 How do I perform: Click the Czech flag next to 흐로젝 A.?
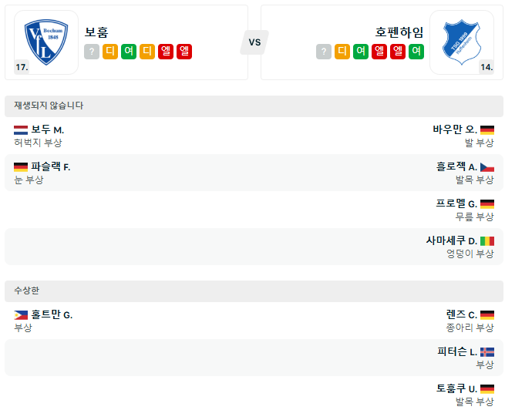click(x=487, y=167)
